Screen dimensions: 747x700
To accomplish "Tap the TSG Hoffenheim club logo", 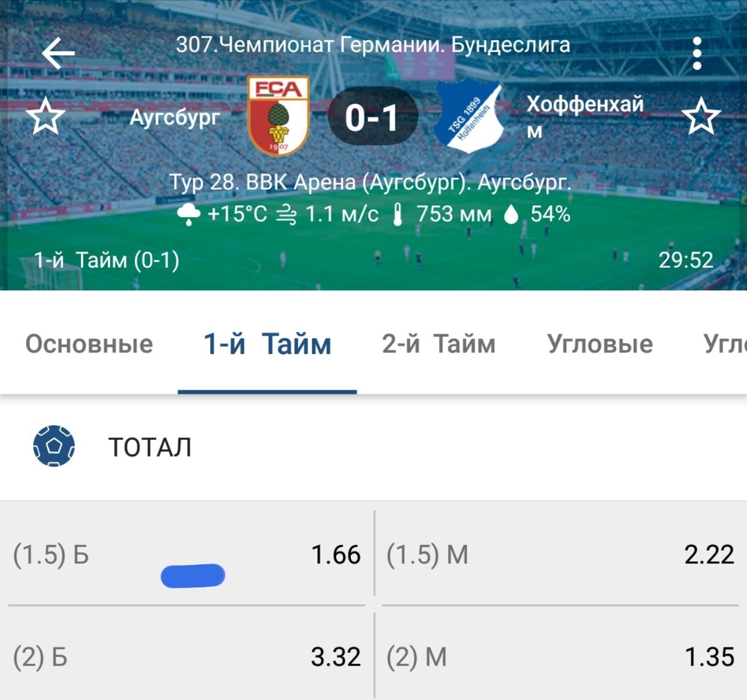I will pos(469,117).
